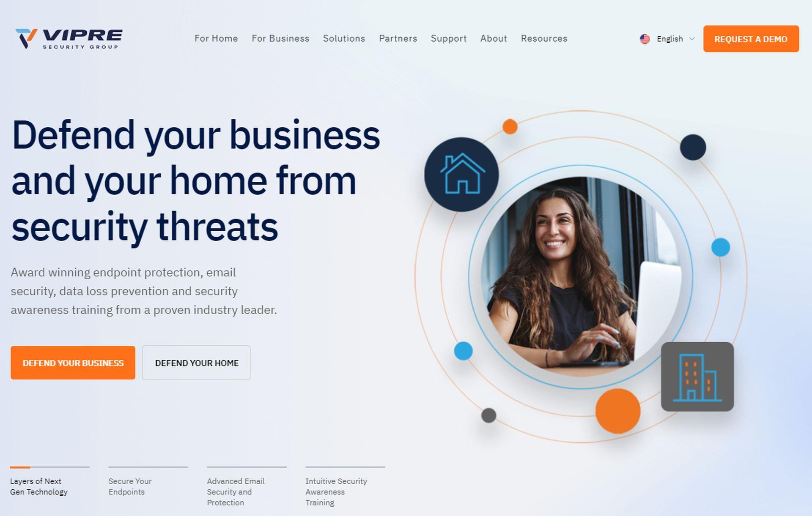Click the REQUEST A DEMO button
The image size is (812, 516).
[x=751, y=38]
